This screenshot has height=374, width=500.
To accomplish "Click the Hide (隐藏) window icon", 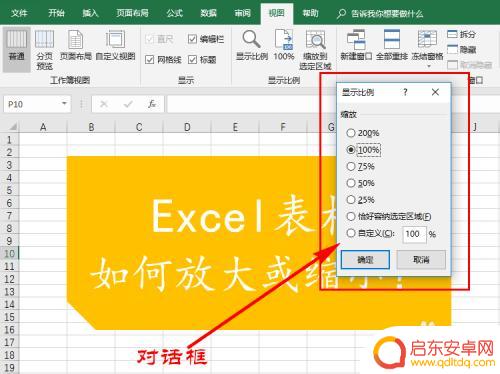I will coord(452,49).
